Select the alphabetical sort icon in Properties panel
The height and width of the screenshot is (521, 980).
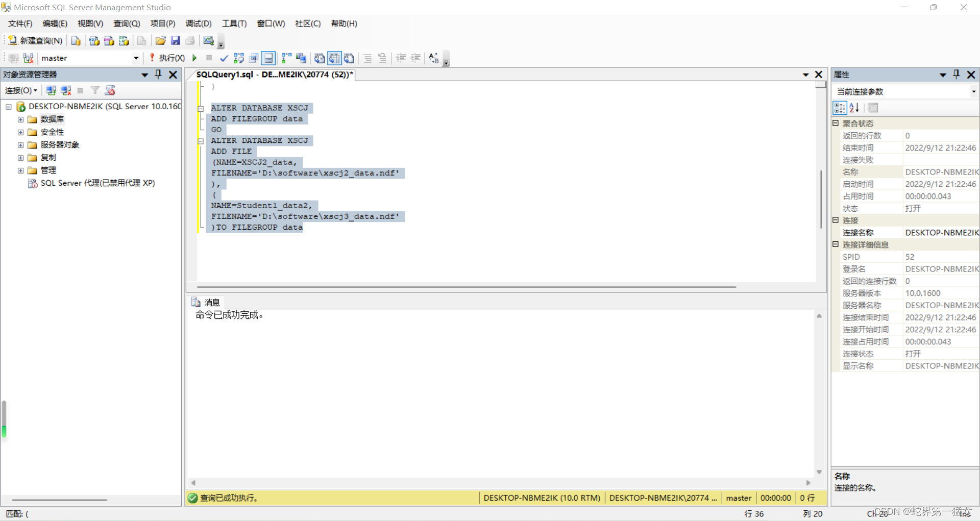[x=854, y=108]
